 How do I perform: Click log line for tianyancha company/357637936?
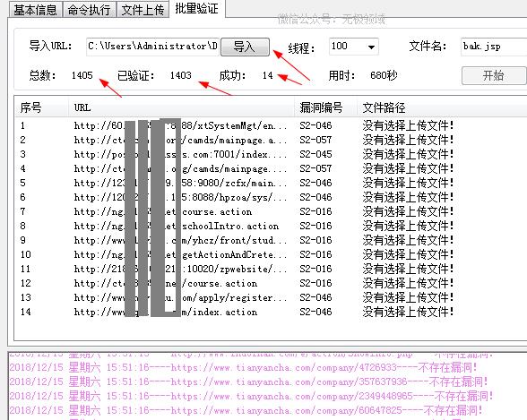tap(249, 381)
